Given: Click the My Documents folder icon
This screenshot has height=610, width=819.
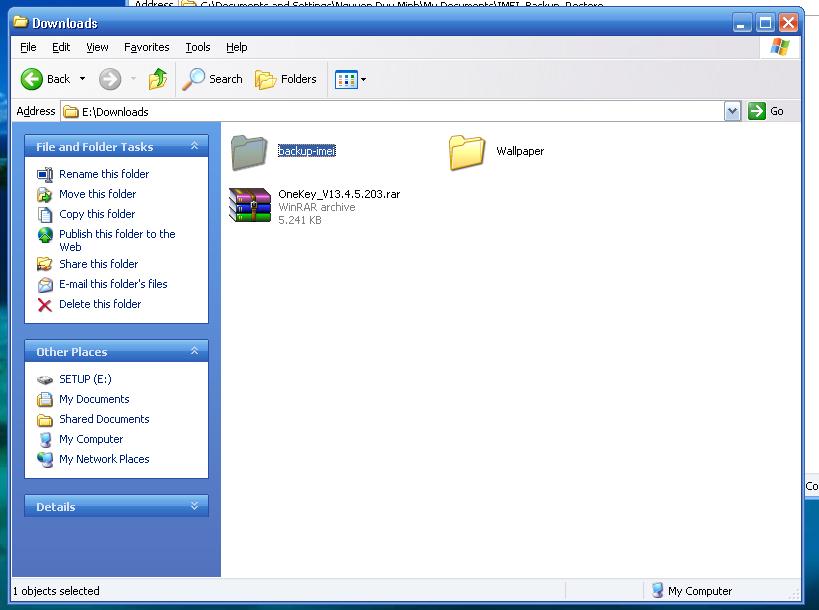Looking at the screenshot, I should click(x=45, y=400).
